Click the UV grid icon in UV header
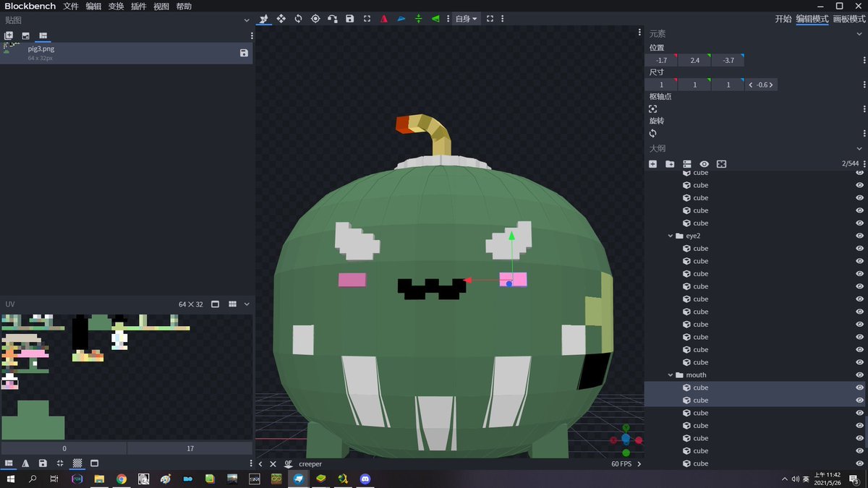Viewport: 868px width, 488px height. click(x=233, y=304)
